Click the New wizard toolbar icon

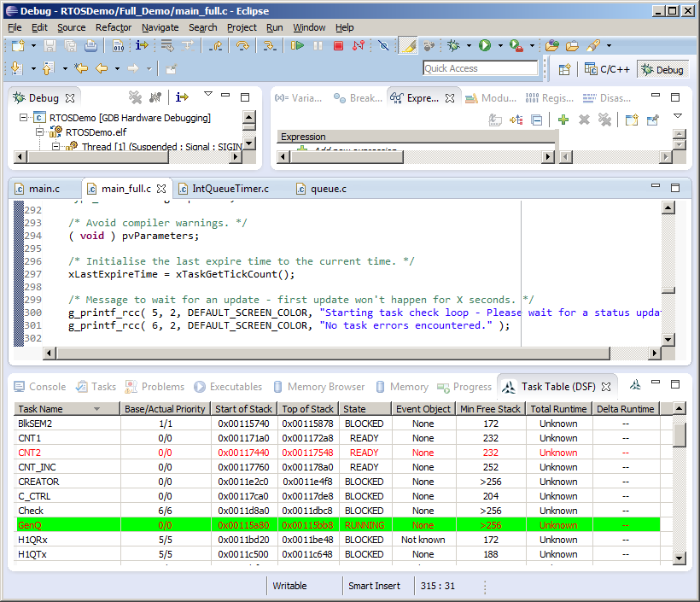[18, 45]
